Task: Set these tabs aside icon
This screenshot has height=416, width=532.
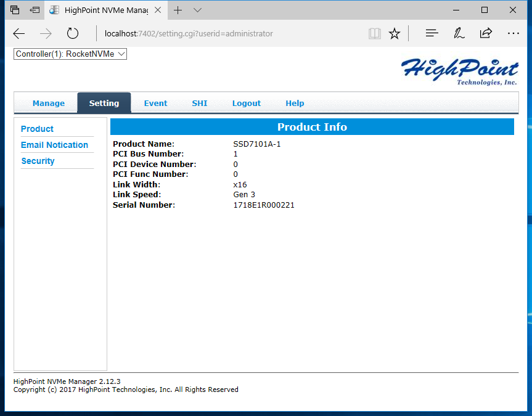Action: (x=35, y=10)
